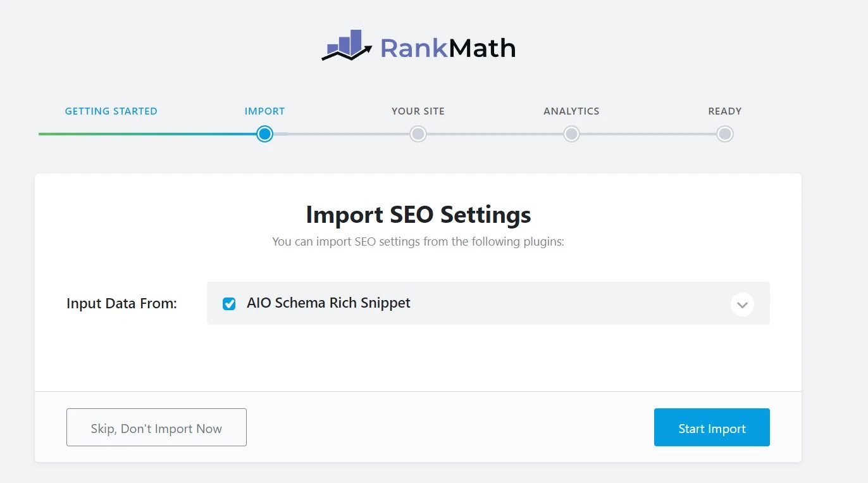
Task: Jump to the Analytics step label
Action: tap(571, 111)
